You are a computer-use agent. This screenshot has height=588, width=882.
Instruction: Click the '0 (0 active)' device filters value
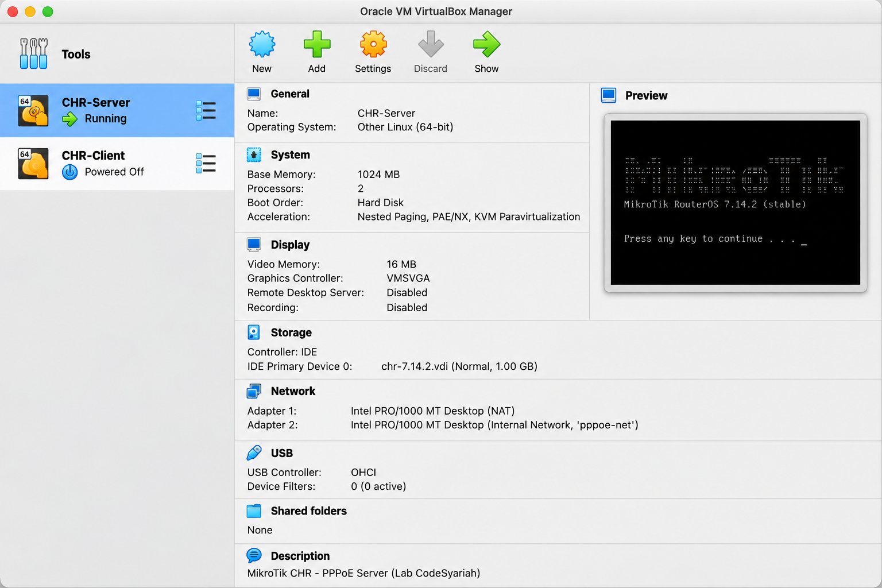378,486
